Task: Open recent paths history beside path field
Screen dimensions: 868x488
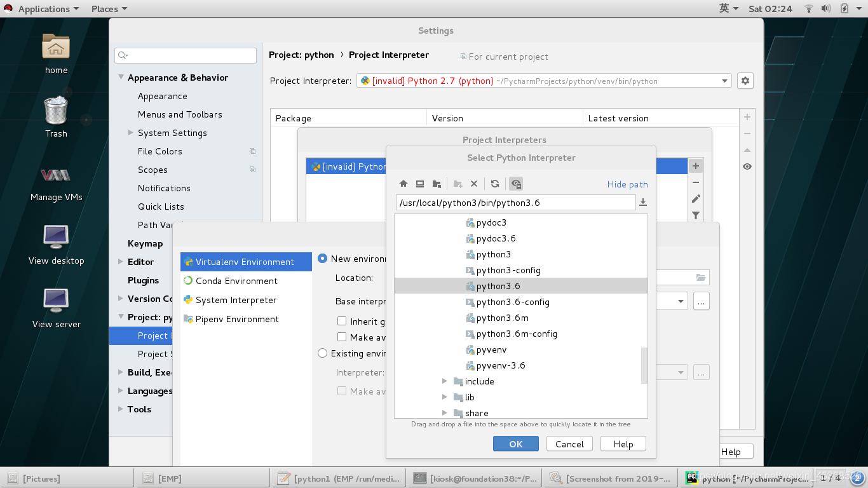Action: [x=643, y=202]
